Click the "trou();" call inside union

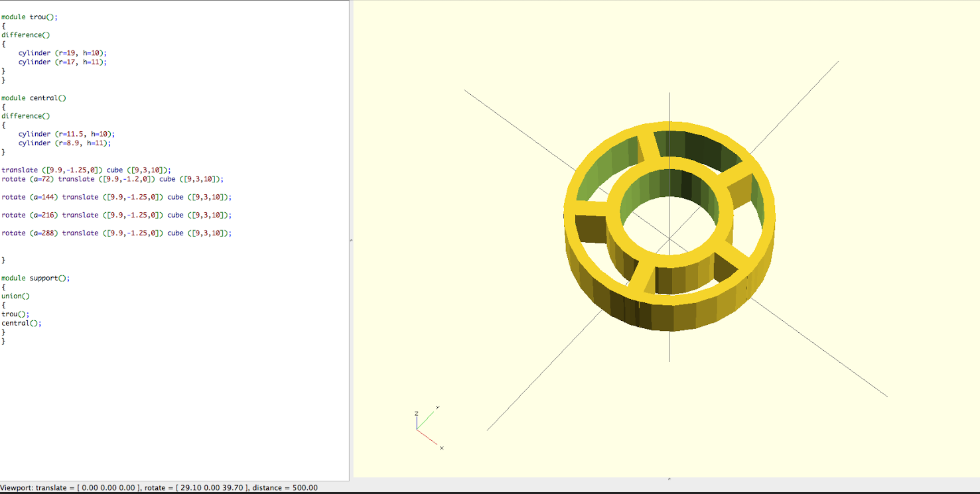[15, 314]
